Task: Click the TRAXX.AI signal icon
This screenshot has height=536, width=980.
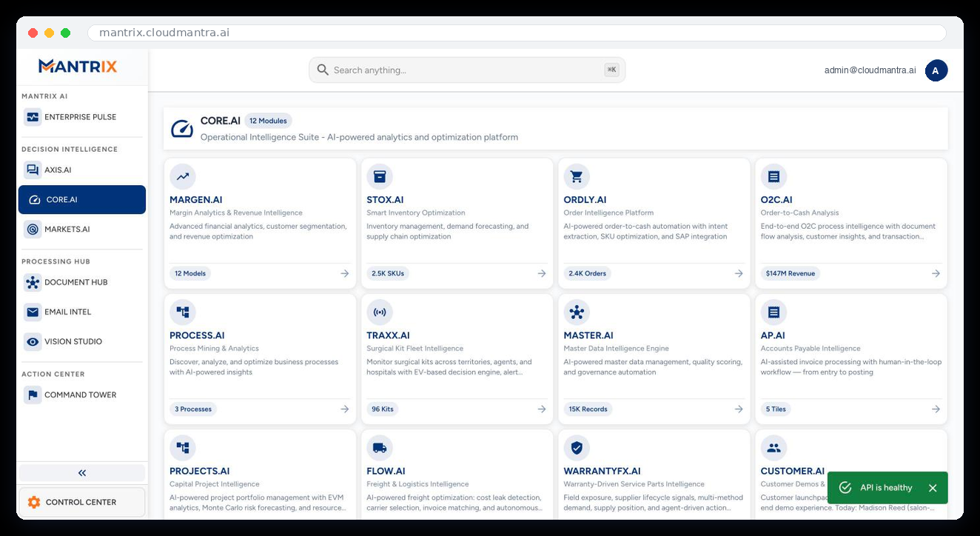Action: click(380, 312)
